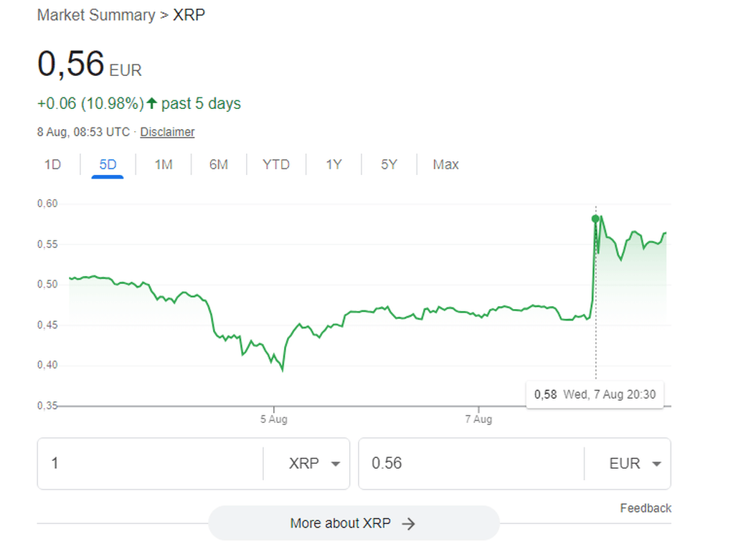
Task: Click the XRP breadcrumb title
Action: (189, 15)
